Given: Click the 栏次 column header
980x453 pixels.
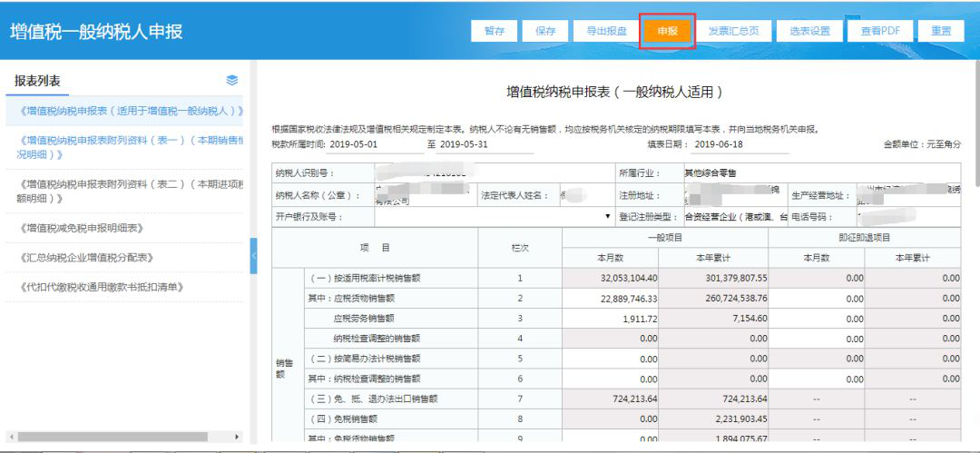Looking at the screenshot, I should tap(520, 248).
